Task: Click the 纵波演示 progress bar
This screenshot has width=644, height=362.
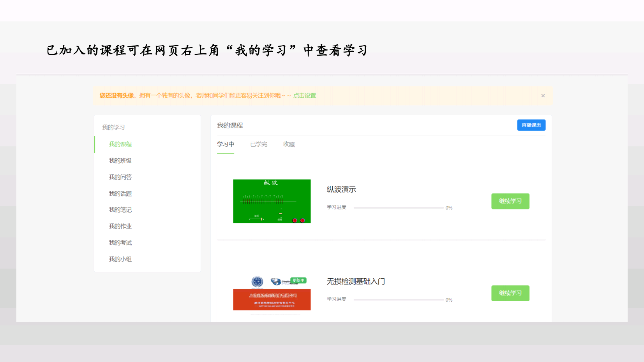Action: tap(398, 208)
